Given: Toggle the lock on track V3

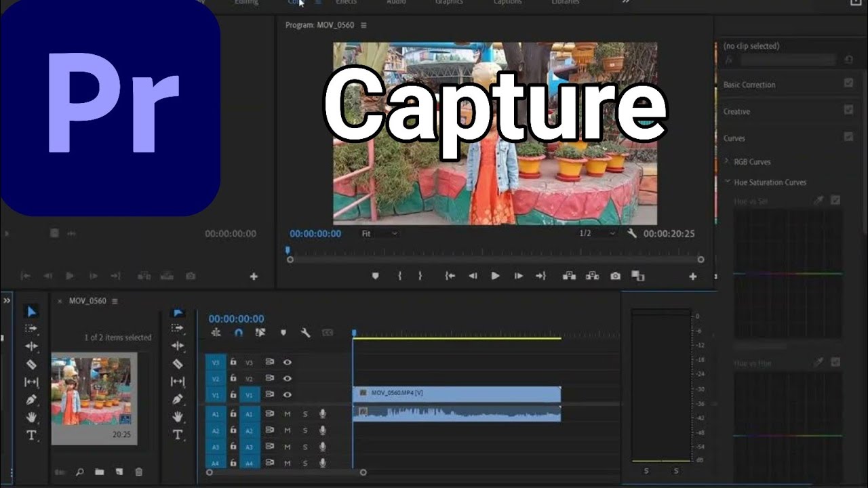Looking at the screenshot, I should [x=233, y=362].
